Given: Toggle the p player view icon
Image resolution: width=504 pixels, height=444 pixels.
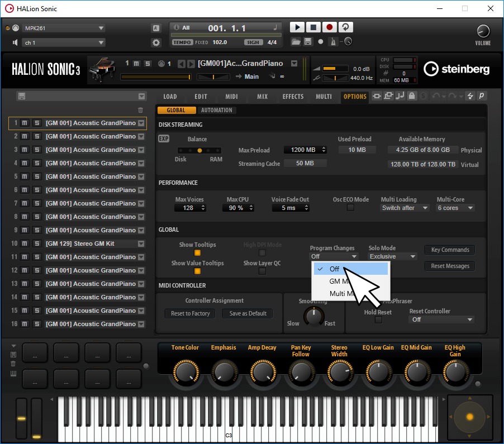Looking at the screenshot, I should (482, 96).
